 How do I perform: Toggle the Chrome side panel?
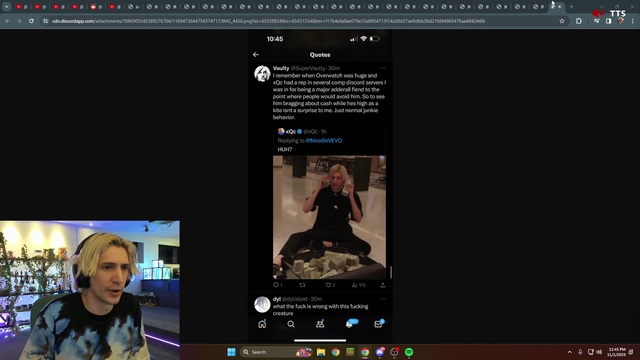tap(609, 21)
